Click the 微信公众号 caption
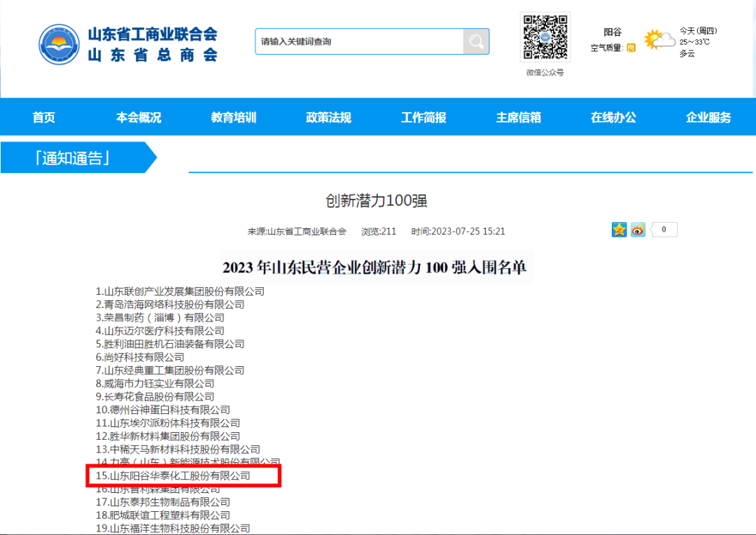 [545, 72]
